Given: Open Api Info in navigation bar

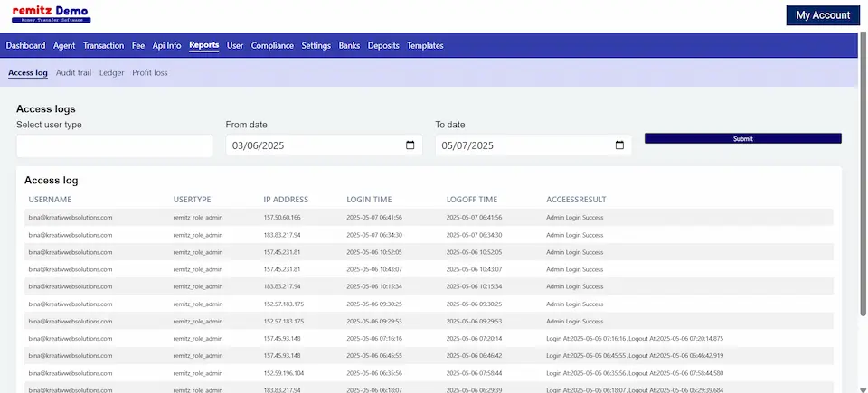Looking at the screenshot, I should (x=166, y=45).
